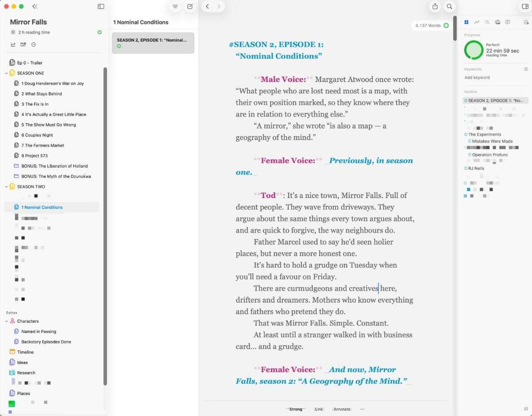Click the double-chevron back icon in the library header

(35, 6)
